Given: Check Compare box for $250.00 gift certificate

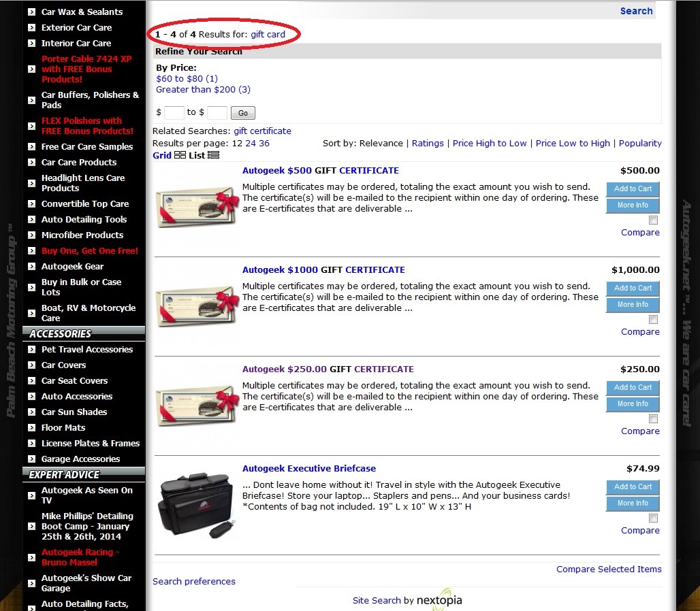Looking at the screenshot, I should [x=653, y=418].
